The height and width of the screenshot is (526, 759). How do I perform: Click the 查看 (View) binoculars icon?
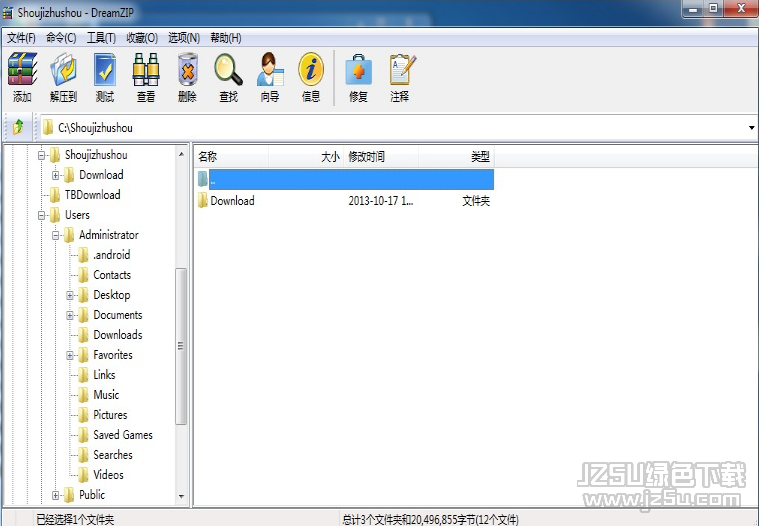[x=146, y=70]
